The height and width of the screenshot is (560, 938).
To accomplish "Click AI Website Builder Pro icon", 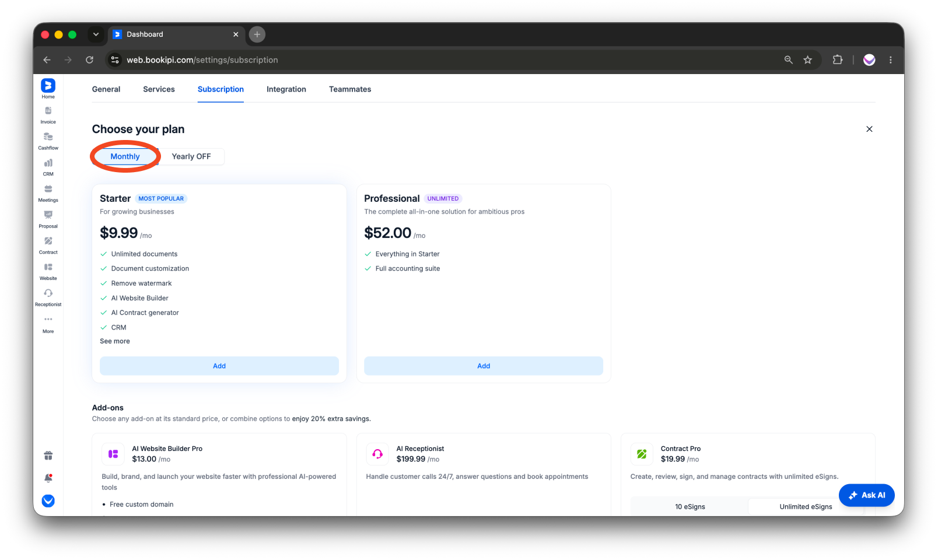I will [113, 454].
